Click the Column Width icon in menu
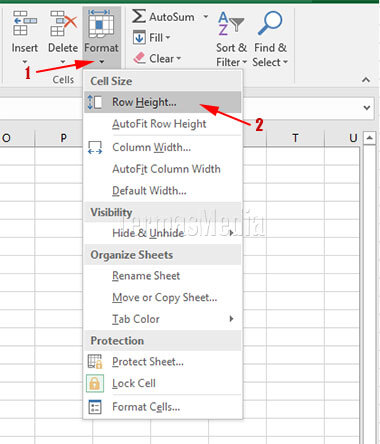The width and height of the screenshot is (380, 444). click(x=95, y=147)
